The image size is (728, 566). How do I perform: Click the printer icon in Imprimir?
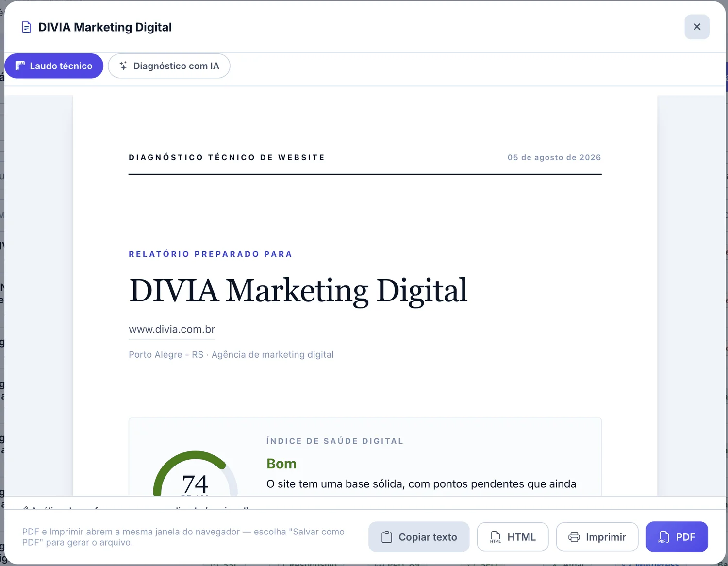point(574,537)
